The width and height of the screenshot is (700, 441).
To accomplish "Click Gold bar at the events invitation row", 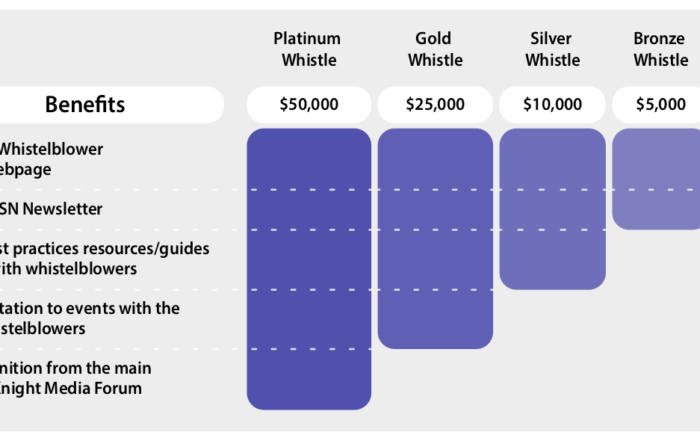I will tap(434, 319).
